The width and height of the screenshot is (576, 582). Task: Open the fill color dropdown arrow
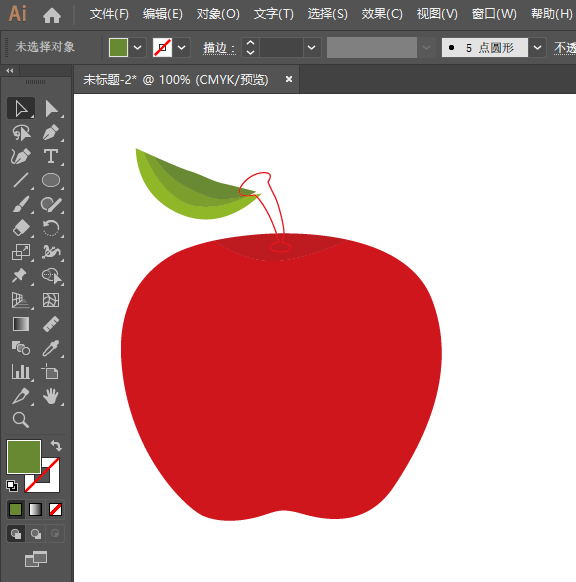click(137, 48)
